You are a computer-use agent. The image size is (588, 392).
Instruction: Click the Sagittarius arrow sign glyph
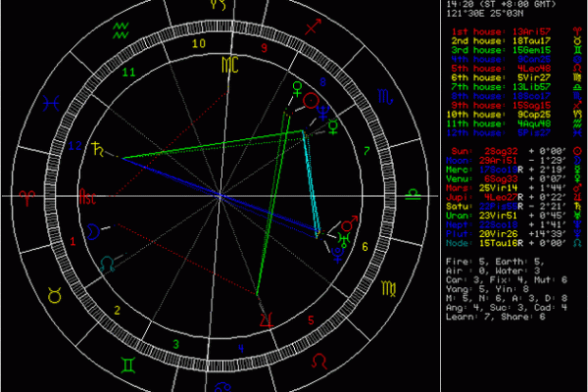click(313, 32)
